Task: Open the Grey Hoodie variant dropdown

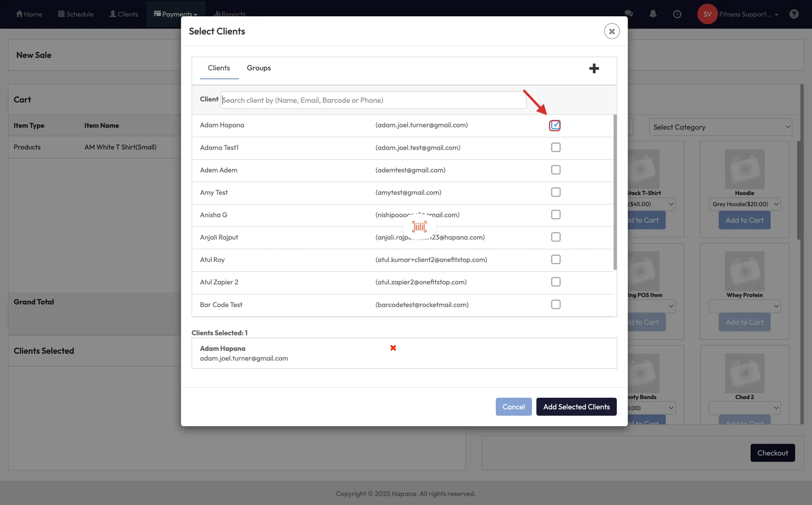Action: click(744, 204)
